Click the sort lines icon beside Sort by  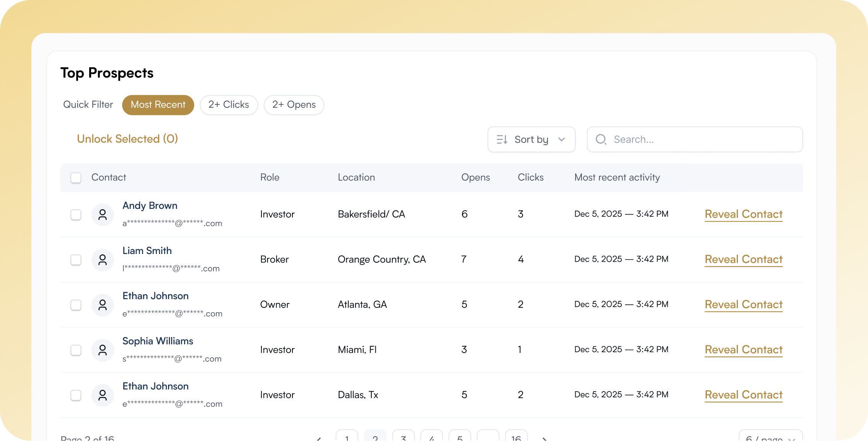[x=502, y=140]
